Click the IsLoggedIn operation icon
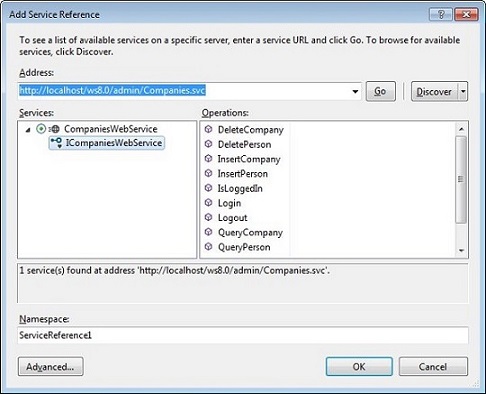This screenshot has height=394, width=486. point(208,188)
